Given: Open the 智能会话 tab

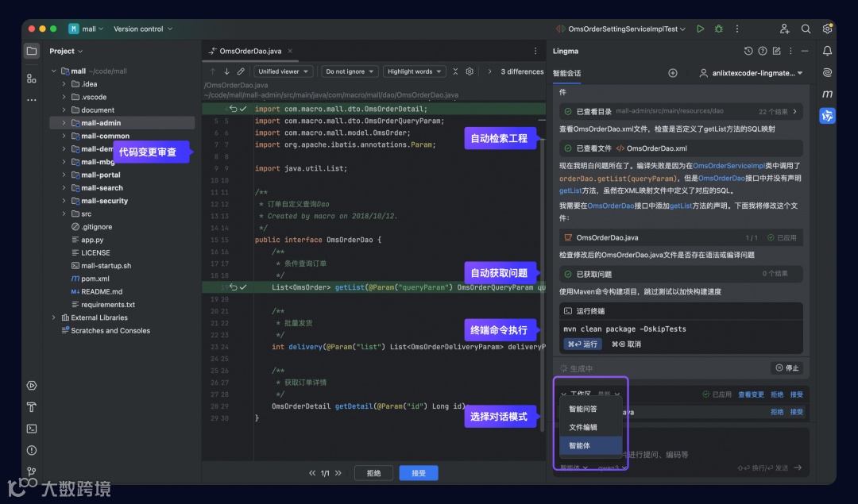Looking at the screenshot, I should tap(566, 73).
